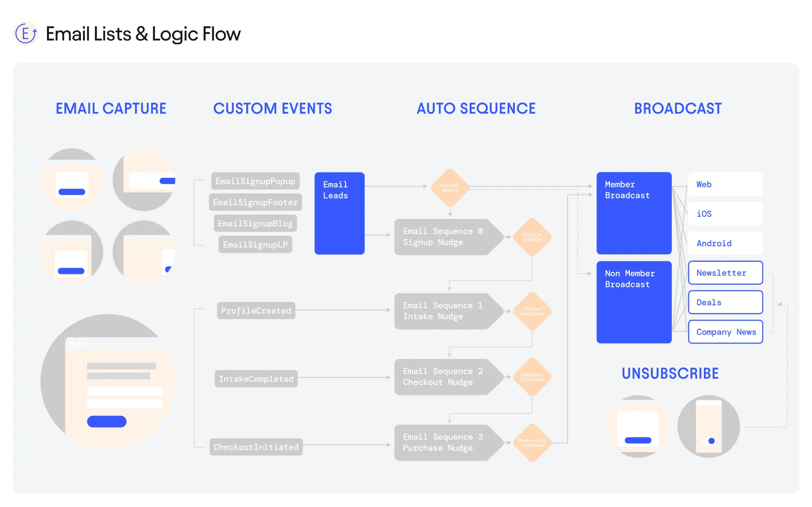812x507 pixels.
Task: Click the Email Lists & Logic Flow title
Action: coord(143,34)
